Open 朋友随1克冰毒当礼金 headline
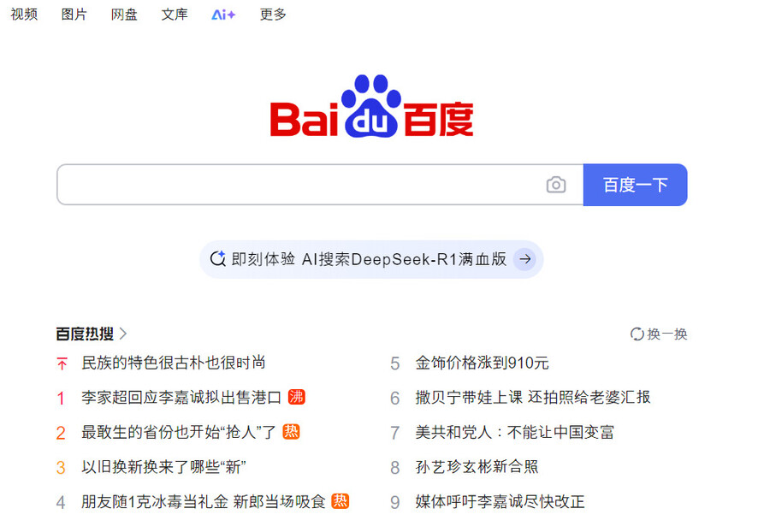The width and height of the screenshot is (764, 532). (203, 502)
